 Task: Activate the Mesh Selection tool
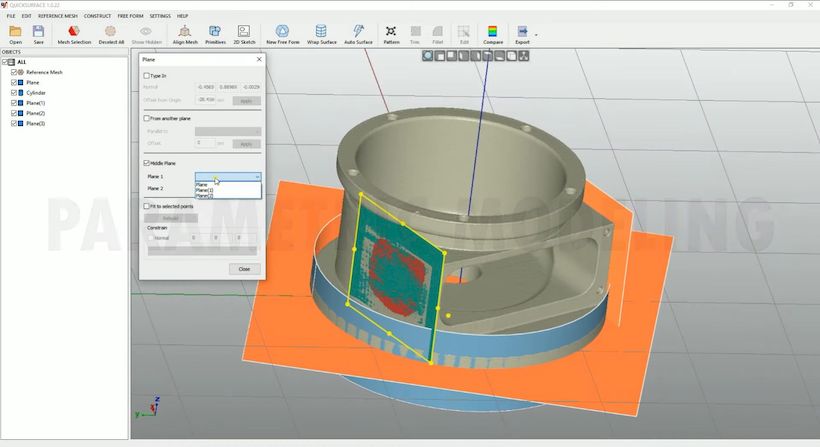(x=74, y=34)
